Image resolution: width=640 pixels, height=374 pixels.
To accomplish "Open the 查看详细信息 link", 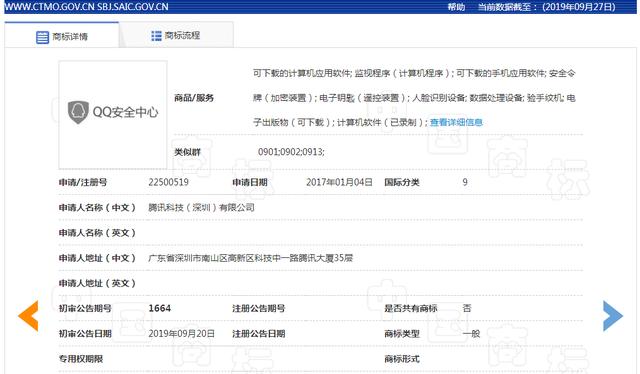I will coord(456,122).
